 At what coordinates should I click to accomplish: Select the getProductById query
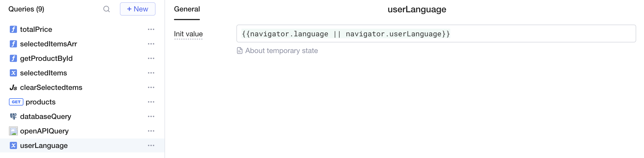tap(46, 58)
